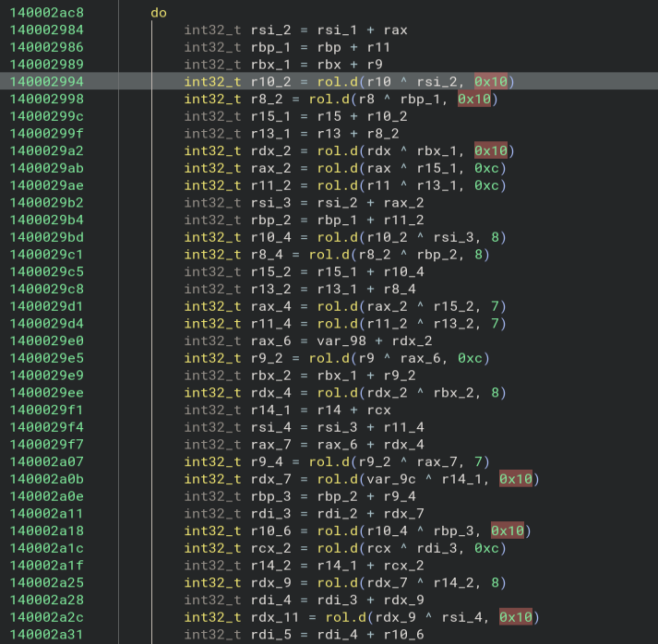Click address 140002998
This screenshot has width=658, height=644.
coord(46,99)
